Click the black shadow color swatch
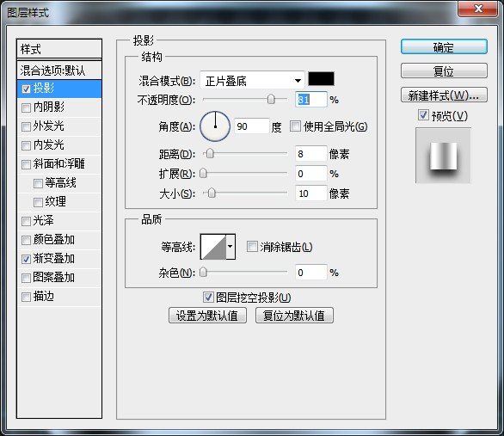Viewport: 504px width, 436px height. click(x=321, y=79)
